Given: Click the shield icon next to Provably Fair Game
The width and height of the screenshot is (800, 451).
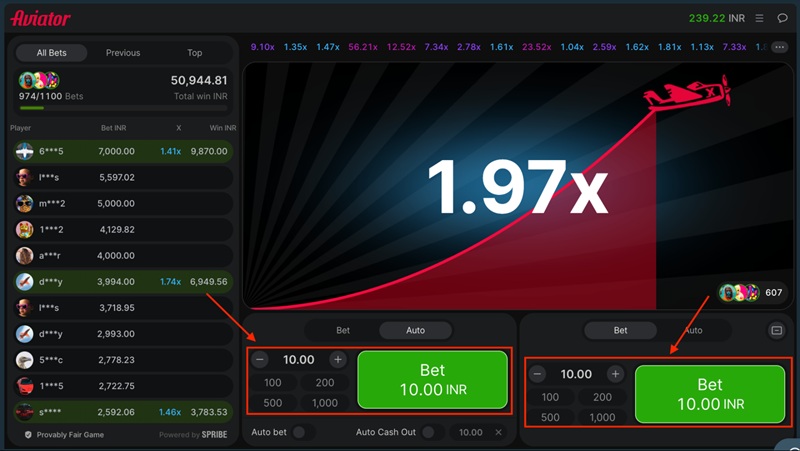Looking at the screenshot, I should coord(28,435).
